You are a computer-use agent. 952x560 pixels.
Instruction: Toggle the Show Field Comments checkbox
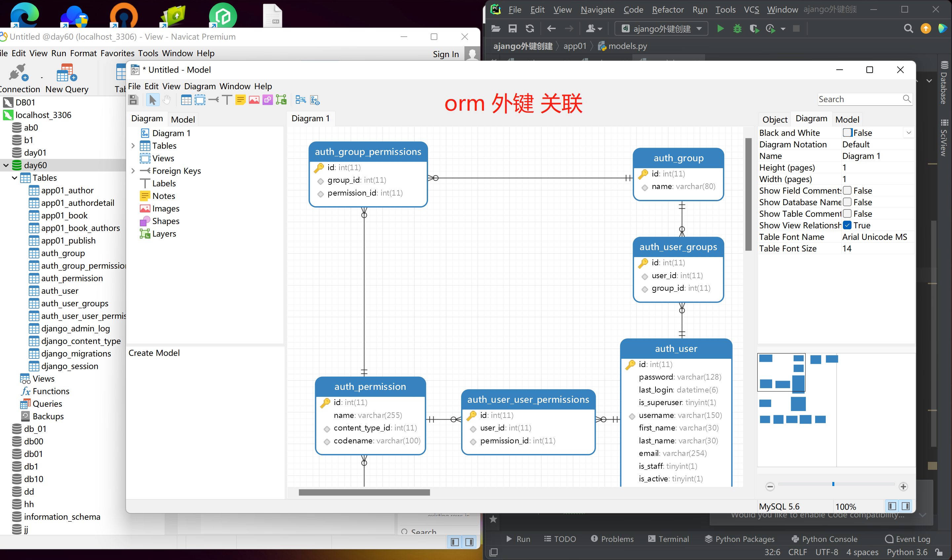847,190
